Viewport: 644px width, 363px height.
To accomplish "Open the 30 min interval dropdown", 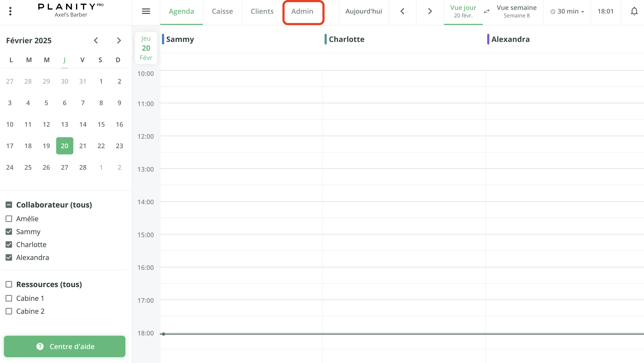I will point(567,11).
